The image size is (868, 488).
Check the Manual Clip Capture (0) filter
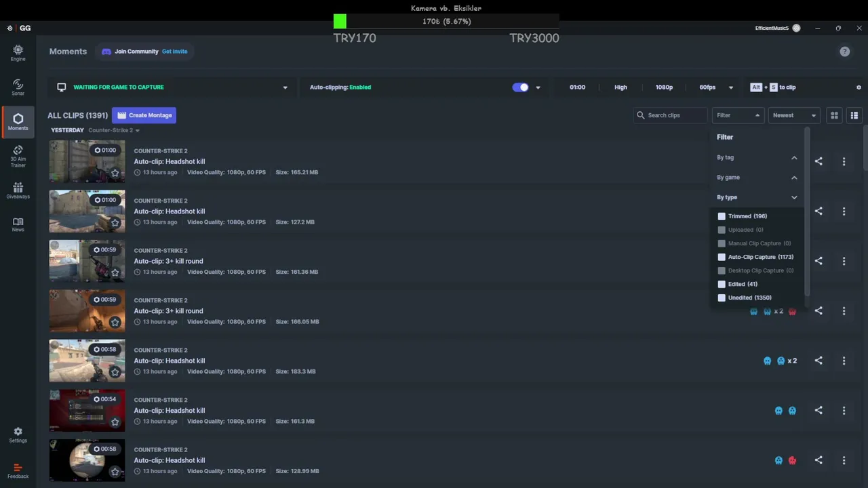[722, 243]
